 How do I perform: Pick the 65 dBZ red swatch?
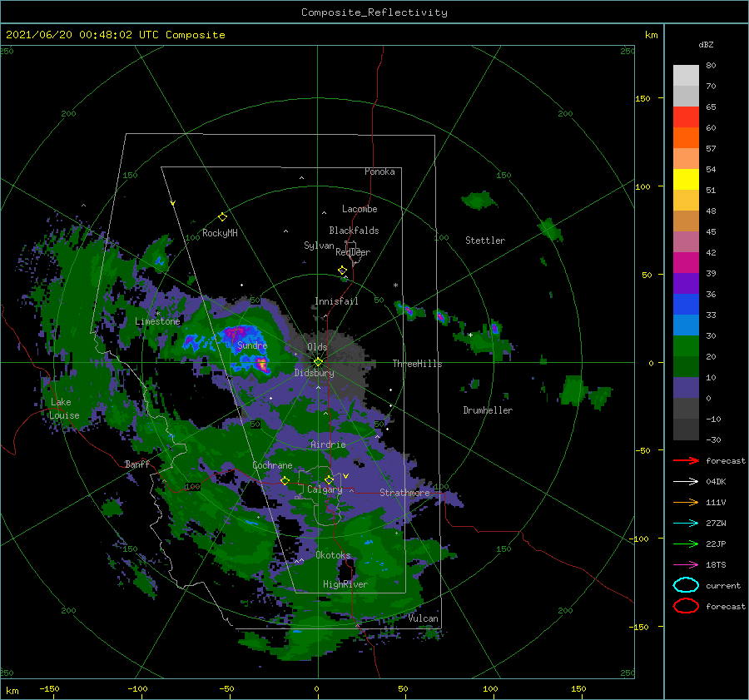click(686, 117)
